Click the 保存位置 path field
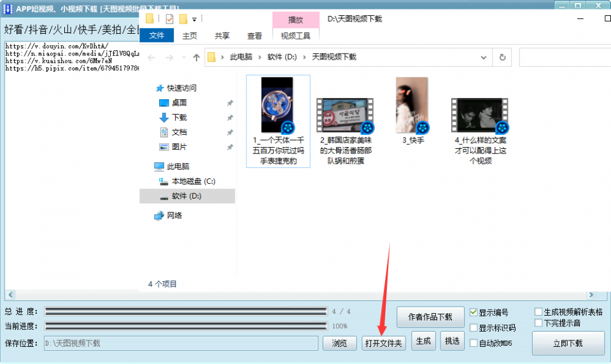 [181, 344]
